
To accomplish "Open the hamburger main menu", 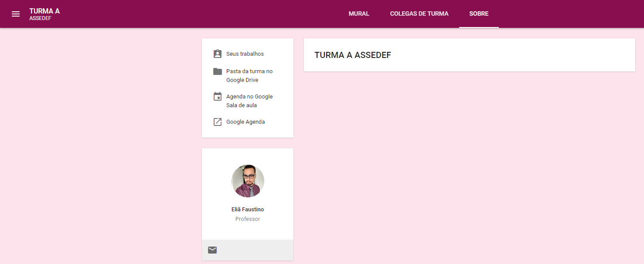I will tap(16, 14).
